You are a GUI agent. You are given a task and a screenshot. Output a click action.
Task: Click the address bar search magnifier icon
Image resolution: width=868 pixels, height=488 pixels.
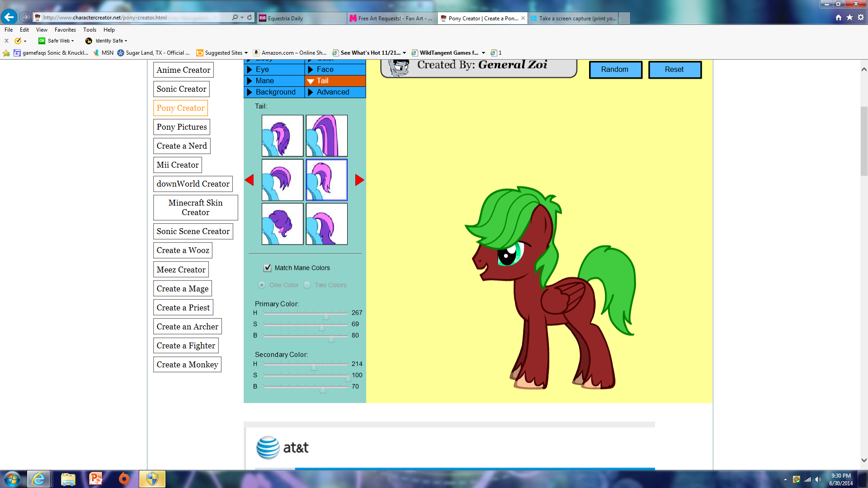(235, 17)
